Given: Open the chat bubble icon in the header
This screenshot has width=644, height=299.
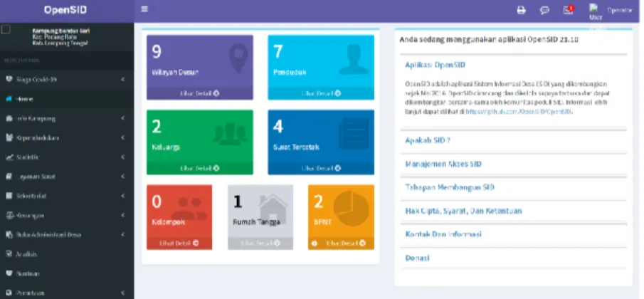Looking at the screenshot, I should point(544,10).
